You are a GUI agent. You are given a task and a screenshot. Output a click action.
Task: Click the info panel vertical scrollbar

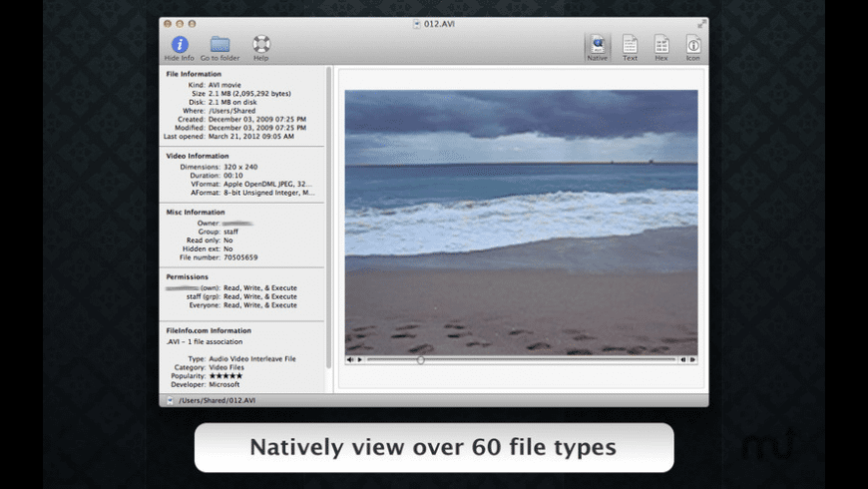(329, 219)
